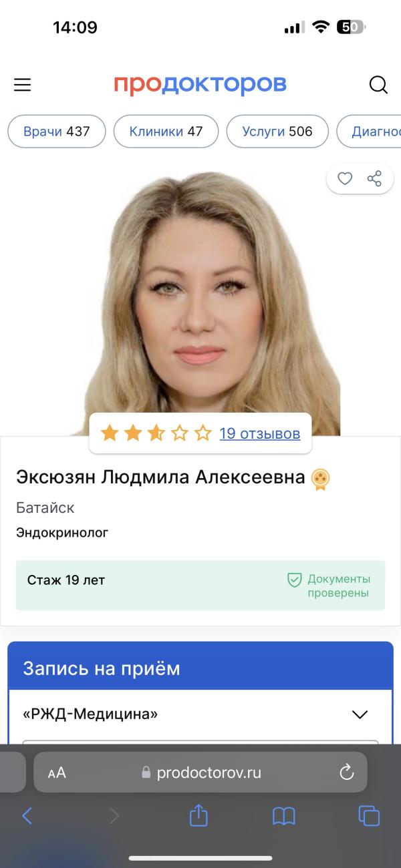This screenshot has width=401, height=868.
Task: Add doctor to favorites with heart icon
Action: (x=345, y=178)
